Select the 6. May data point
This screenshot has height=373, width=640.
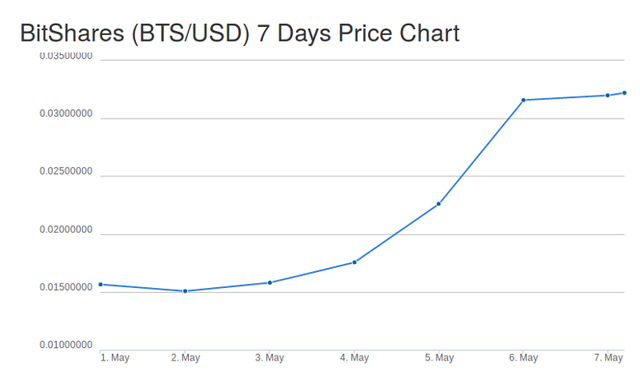click(523, 100)
